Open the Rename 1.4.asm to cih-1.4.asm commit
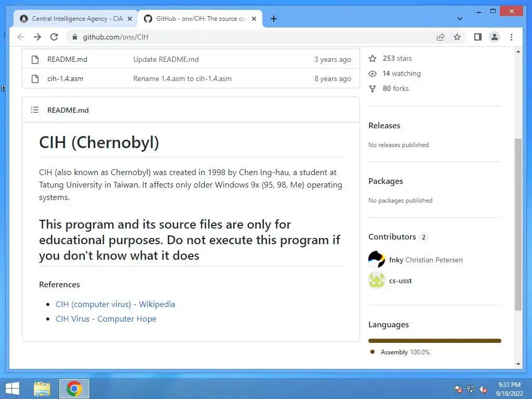This screenshot has height=399, width=532. pyautogui.click(x=182, y=79)
